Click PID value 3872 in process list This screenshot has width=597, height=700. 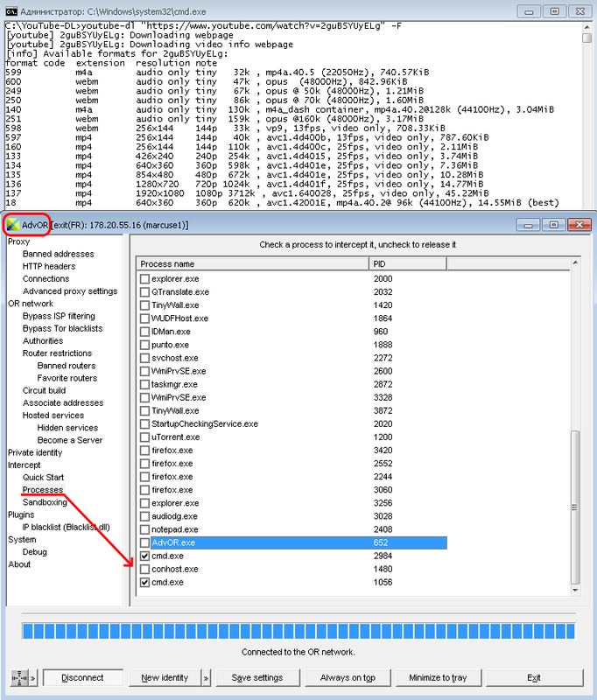click(x=383, y=410)
